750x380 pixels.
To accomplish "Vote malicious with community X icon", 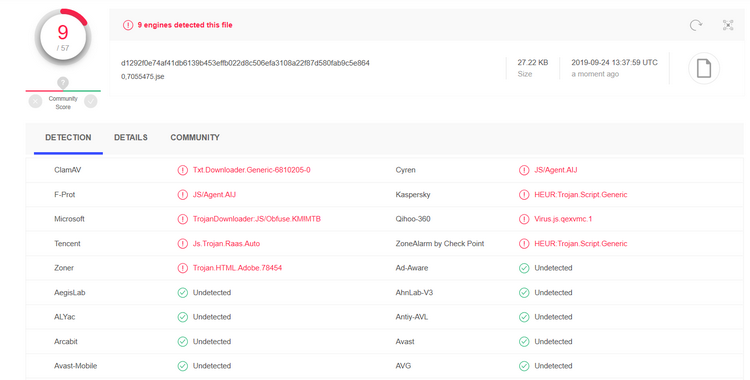I will click(x=35, y=101).
